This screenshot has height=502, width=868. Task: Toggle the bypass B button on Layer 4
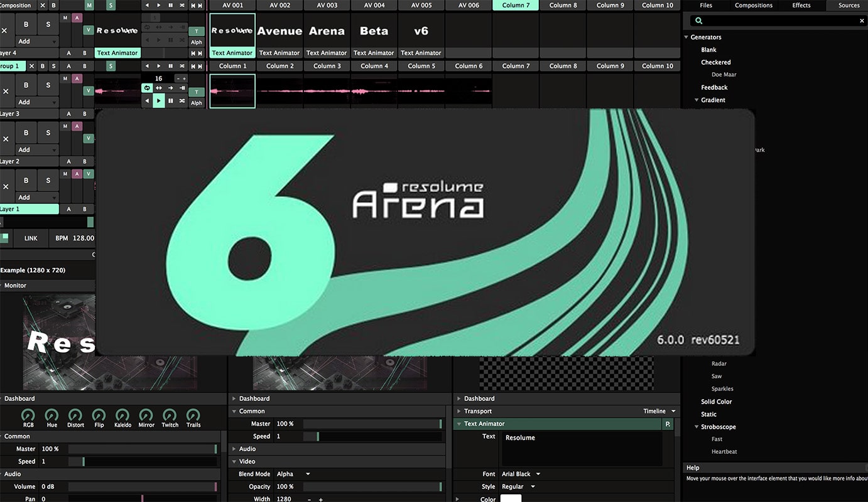(x=26, y=23)
